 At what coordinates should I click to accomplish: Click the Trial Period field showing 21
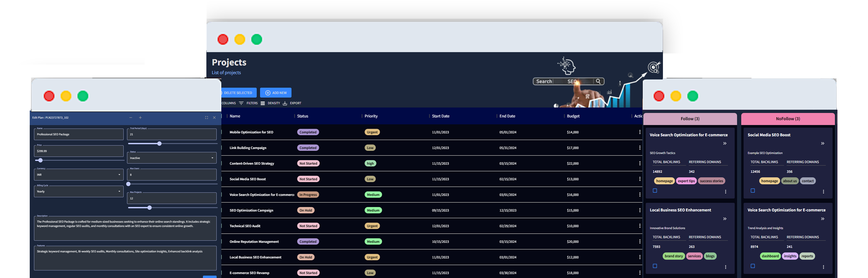[171, 134]
